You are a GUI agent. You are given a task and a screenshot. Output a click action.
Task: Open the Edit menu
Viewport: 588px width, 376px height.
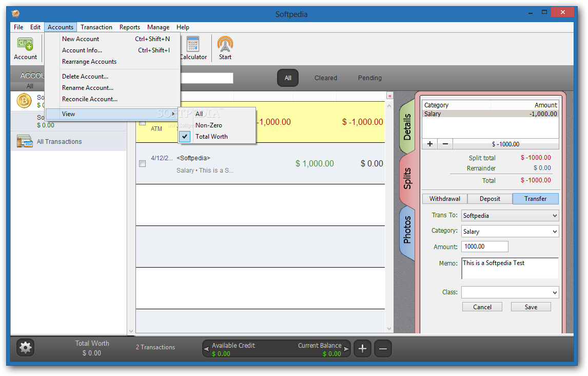coord(35,27)
